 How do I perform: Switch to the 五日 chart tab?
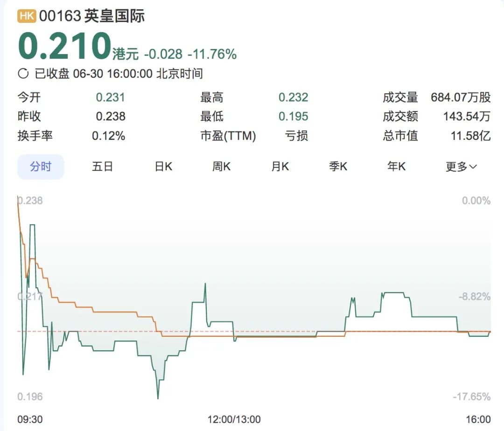click(x=102, y=167)
